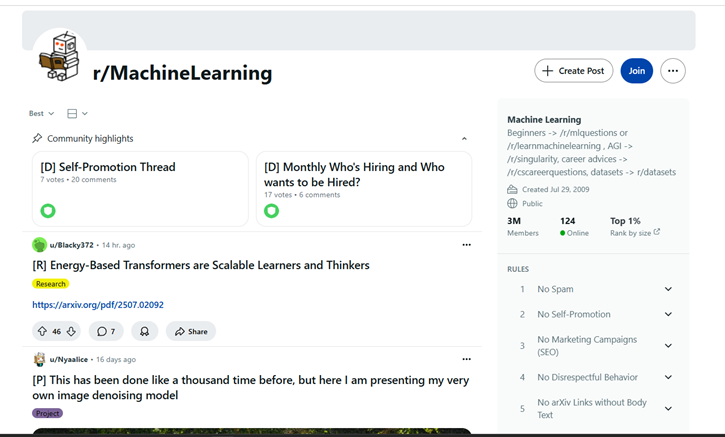Click the green moderator shield on Who's Hiring card

point(271,211)
